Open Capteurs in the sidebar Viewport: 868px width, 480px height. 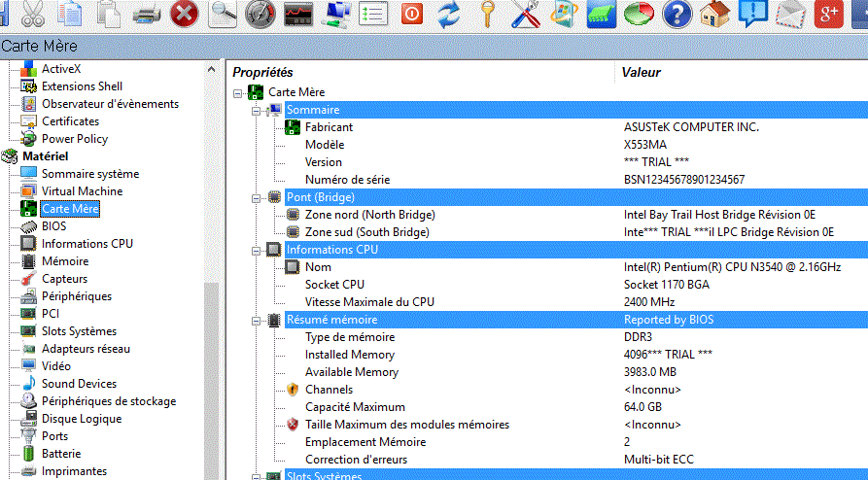click(x=64, y=279)
